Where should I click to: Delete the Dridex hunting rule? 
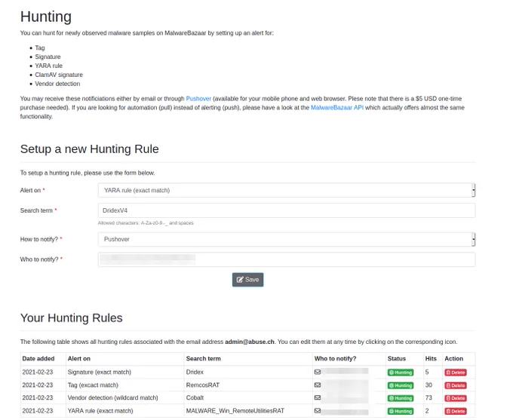coord(456,372)
